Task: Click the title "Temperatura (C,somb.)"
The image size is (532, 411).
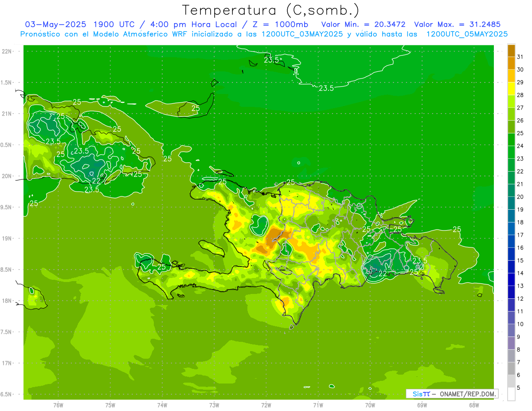Action: pos(271,10)
